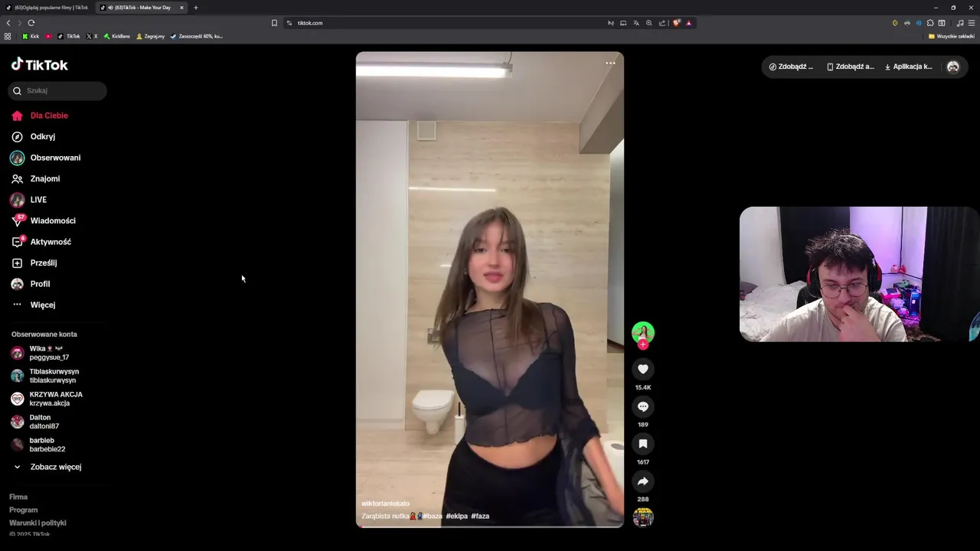The image size is (980, 551).
Task: Open the wiktorianiekalo username link
Action: pyautogui.click(x=385, y=504)
